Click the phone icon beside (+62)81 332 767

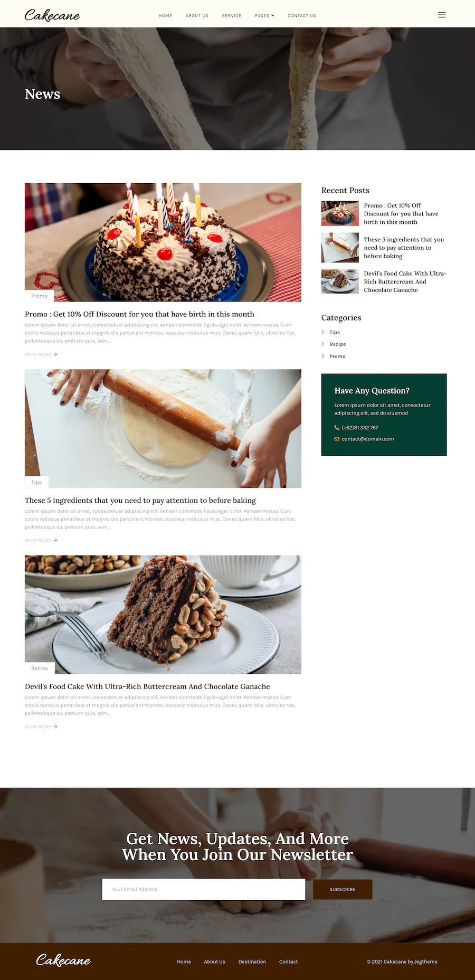pos(337,428)
